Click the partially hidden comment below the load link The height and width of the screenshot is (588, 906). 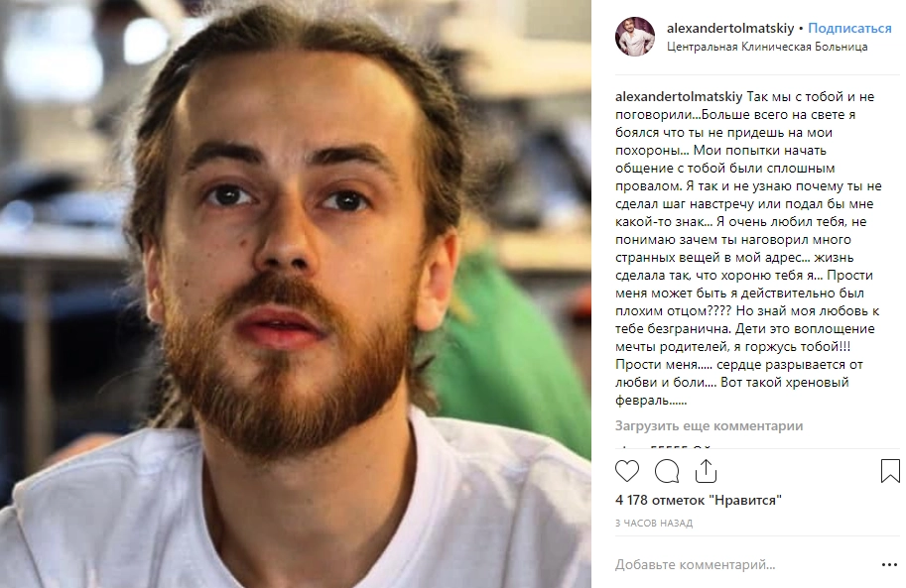(665, 446)
